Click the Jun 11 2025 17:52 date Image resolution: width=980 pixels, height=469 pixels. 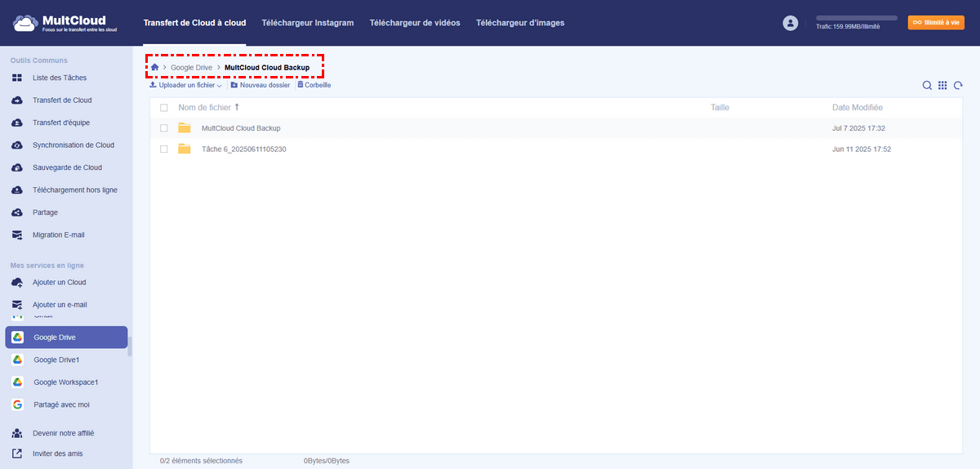coord(861,150)
